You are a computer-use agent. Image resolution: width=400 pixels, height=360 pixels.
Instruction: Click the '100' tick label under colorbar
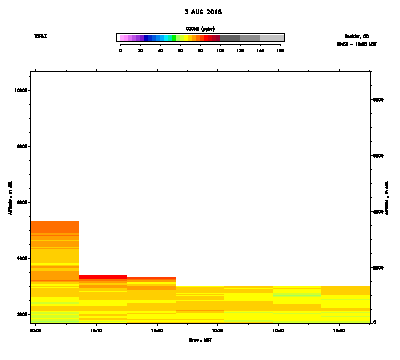[220, 50]
